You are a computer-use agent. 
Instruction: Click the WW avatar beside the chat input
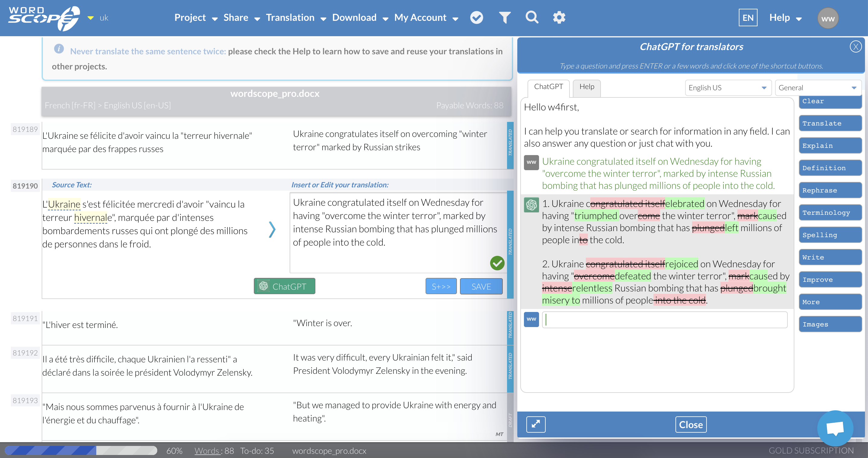tap(531, 319)
